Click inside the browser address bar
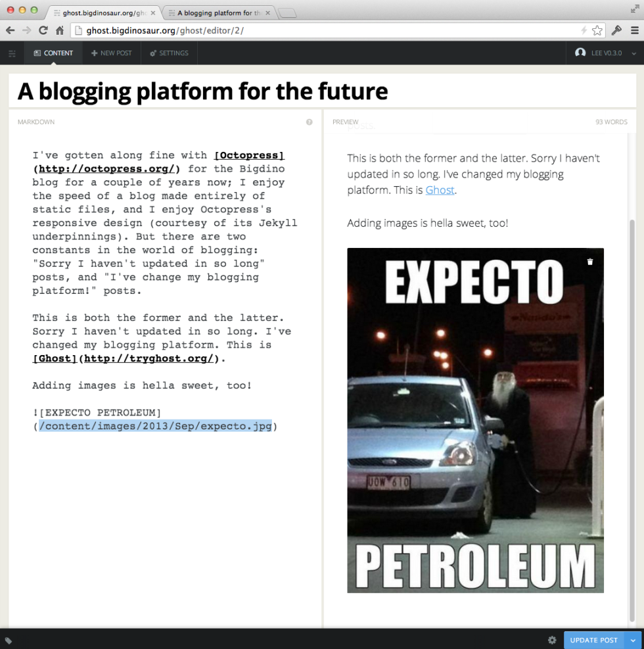Viewport: 644px width, 649px height. coord(263,30)
